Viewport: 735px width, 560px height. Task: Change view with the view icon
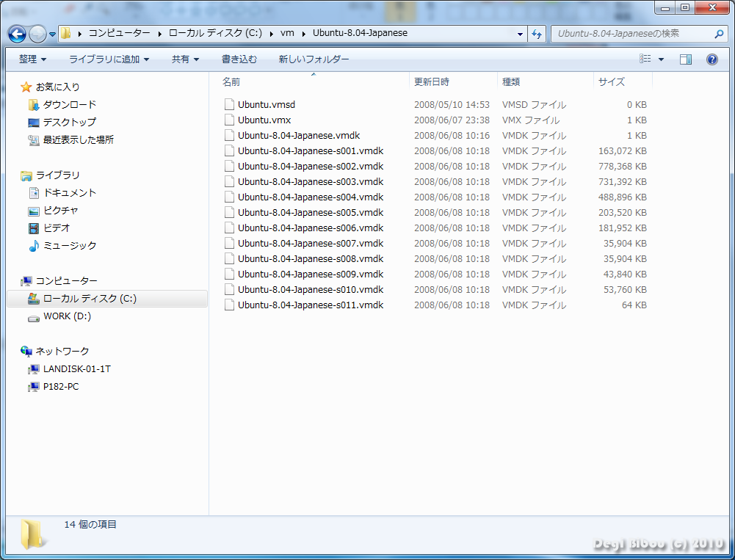(x=645, y=59)
